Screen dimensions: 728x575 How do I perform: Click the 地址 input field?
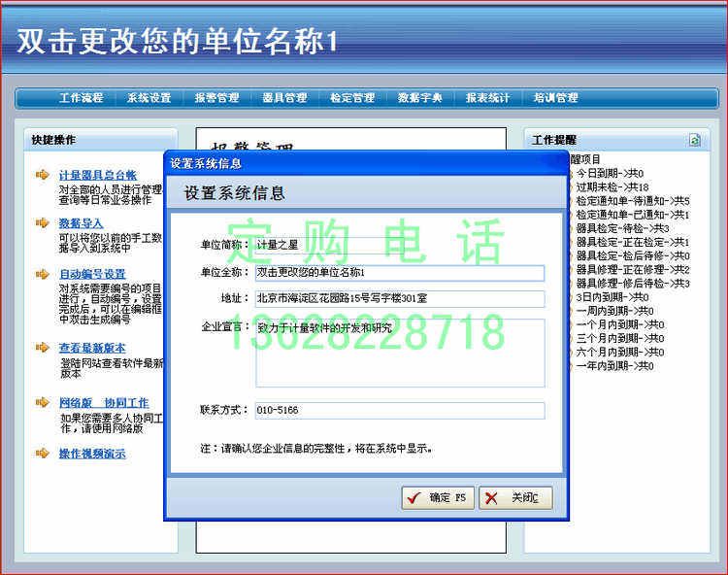(x=400, y=298)
